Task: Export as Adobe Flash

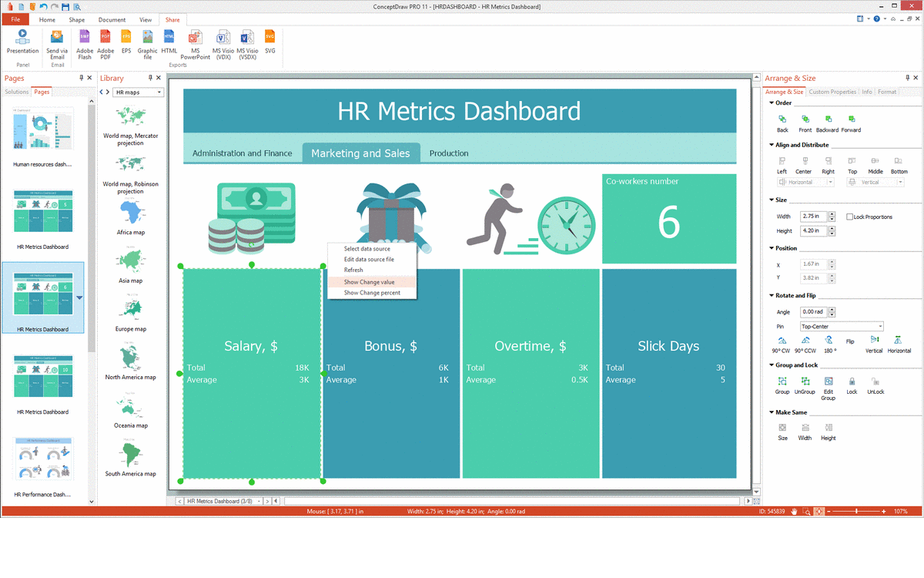Action: coord(85,44)
